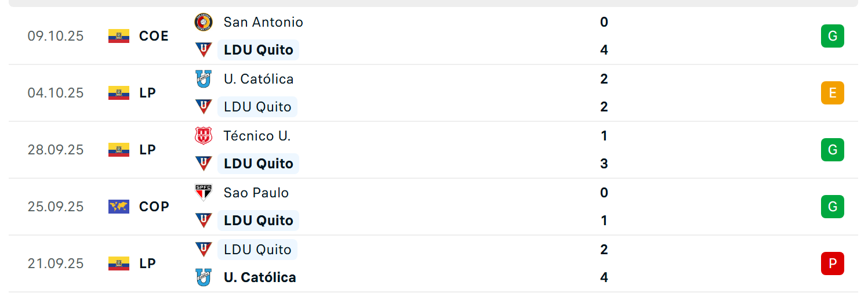Select the COE competition label
The image size is (868, 296).
154,36
